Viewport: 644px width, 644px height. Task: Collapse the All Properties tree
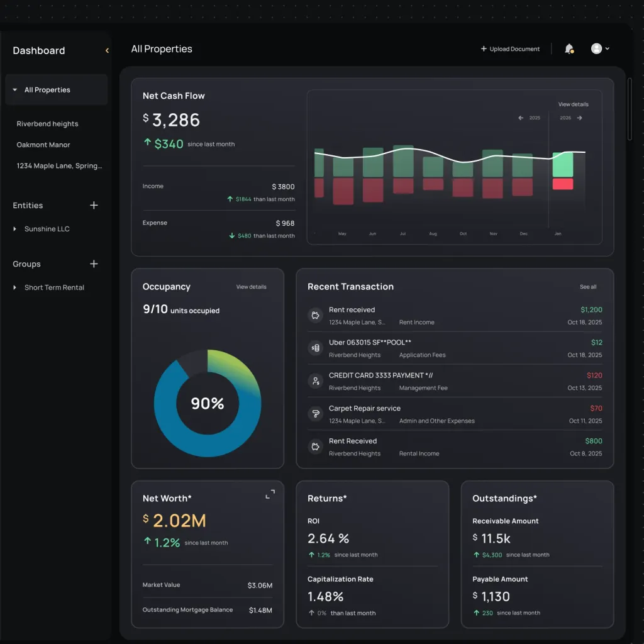coord(15,90)
